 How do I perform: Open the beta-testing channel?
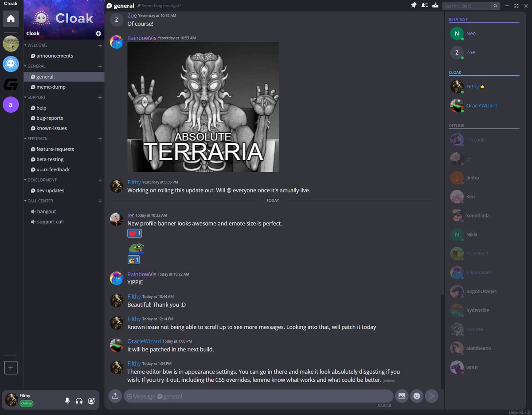tap(64, 159)
